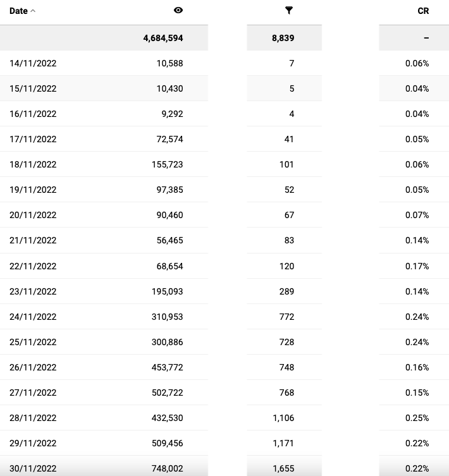
Task: Click the 748,002 views cell
Action: click(167, 468)
